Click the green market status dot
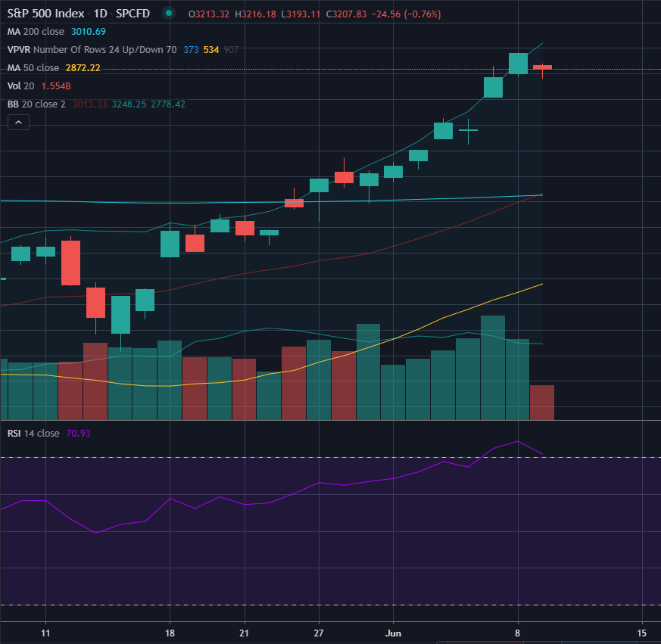The height and width of the screenshot is (644, 661). click(x=169, y=13)
